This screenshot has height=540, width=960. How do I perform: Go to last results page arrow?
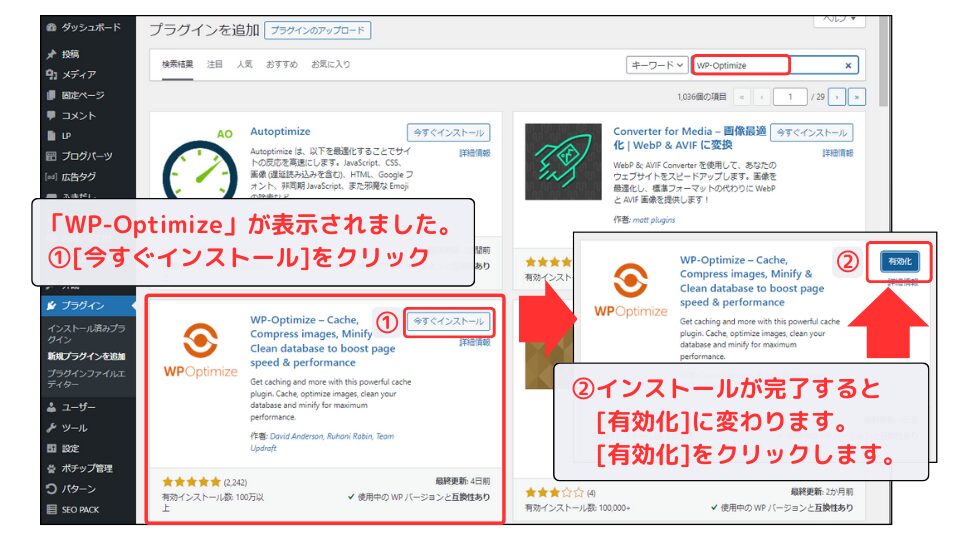click(x=857, y=97)
